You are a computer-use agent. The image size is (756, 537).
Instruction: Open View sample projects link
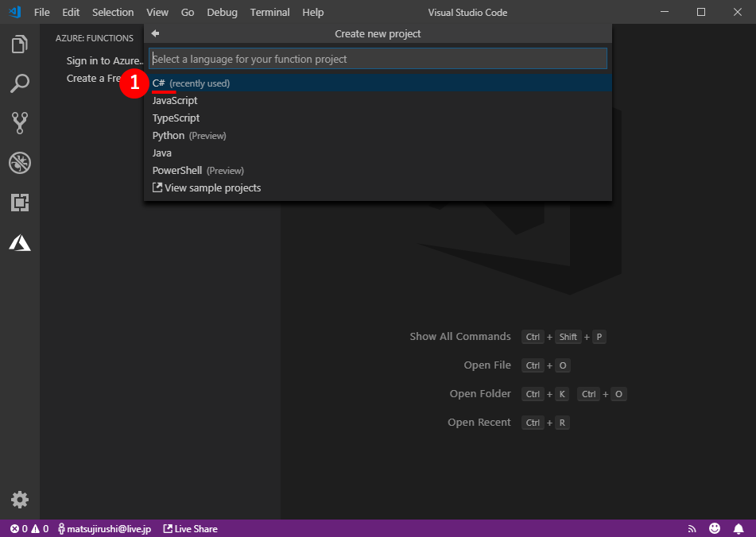(x=378, y=187)
